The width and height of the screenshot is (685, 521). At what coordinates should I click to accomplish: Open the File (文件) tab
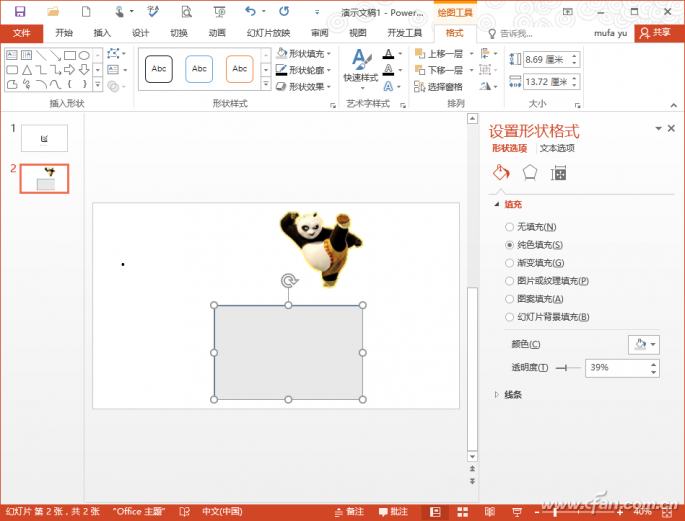tap(21, 33)
